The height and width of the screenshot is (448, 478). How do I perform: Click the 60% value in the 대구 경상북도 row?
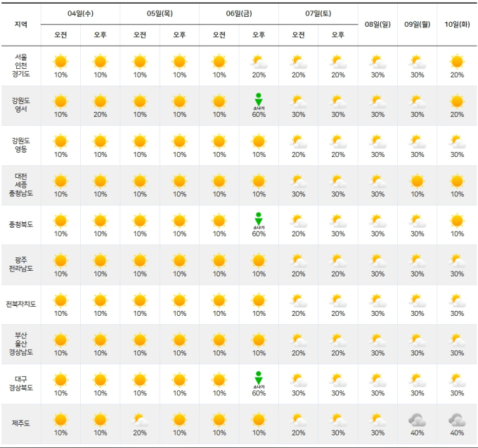259,393
